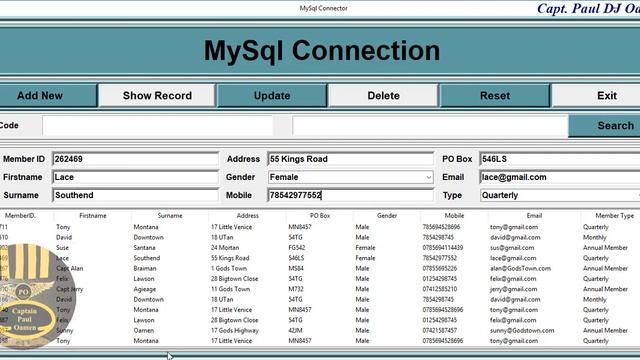This screenshot has height=360, width=640.
Task: Open the Type combo box showing Quarterly
Action: coord(560,195)
